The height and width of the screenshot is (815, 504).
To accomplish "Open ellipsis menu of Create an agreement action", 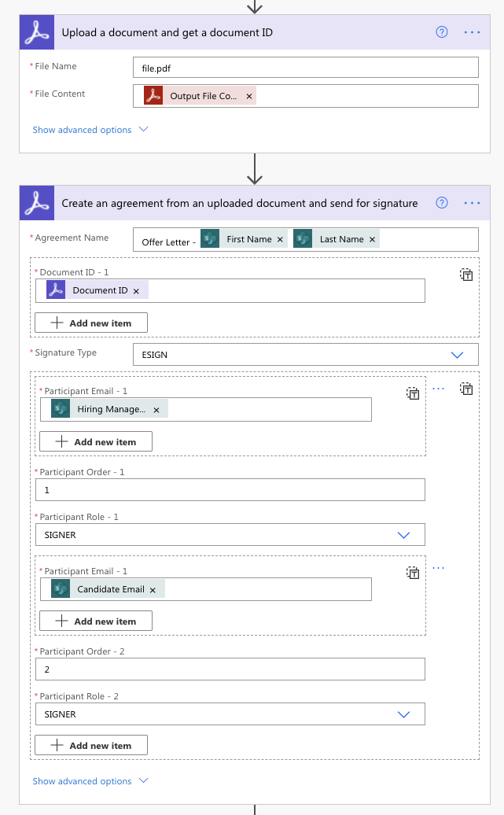I will point(472,203).
